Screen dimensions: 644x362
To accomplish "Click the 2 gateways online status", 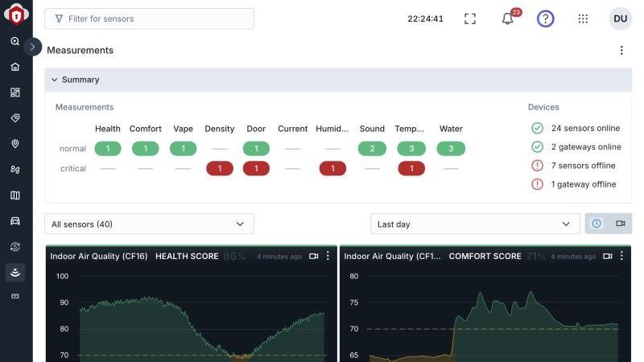I will point(576,147).
